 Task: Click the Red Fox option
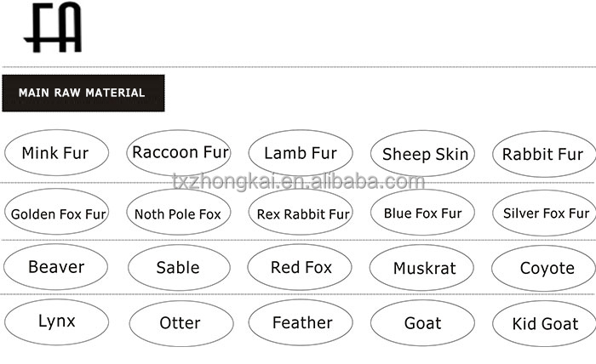pyautogui.click(x=300, y=267)
